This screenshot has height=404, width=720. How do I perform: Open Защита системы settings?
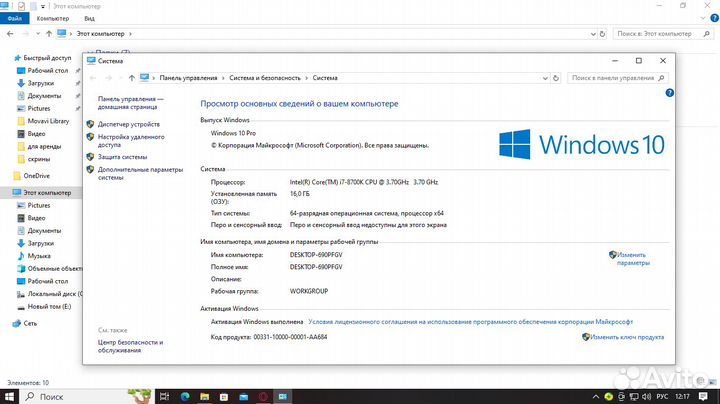click(122, 157)
